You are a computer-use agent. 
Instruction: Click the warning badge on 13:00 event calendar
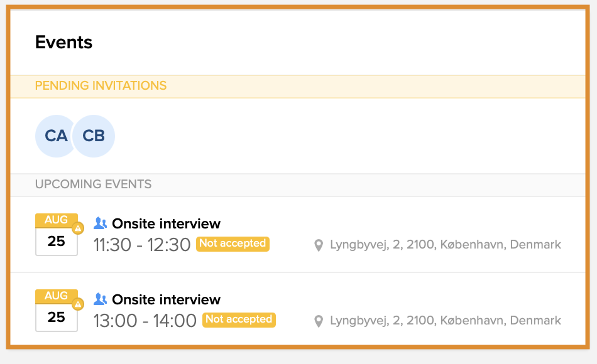(x=78, y=304)
